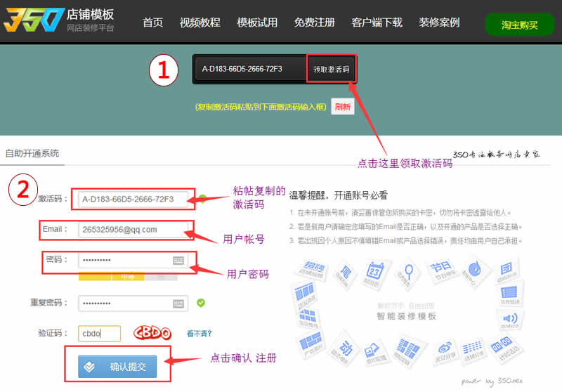Open the virtual keyboard in 重复密码 field
Screen dimensions: 562x392
pyautogui.click(x=178, y=303)
